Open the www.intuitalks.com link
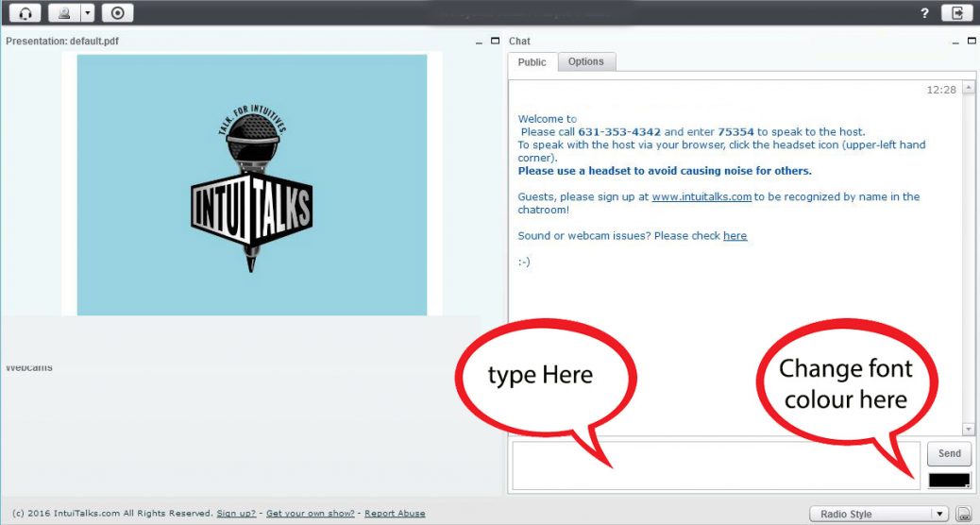Image resolution: width=980 pixels, height=525 pixels. point(701,196)
